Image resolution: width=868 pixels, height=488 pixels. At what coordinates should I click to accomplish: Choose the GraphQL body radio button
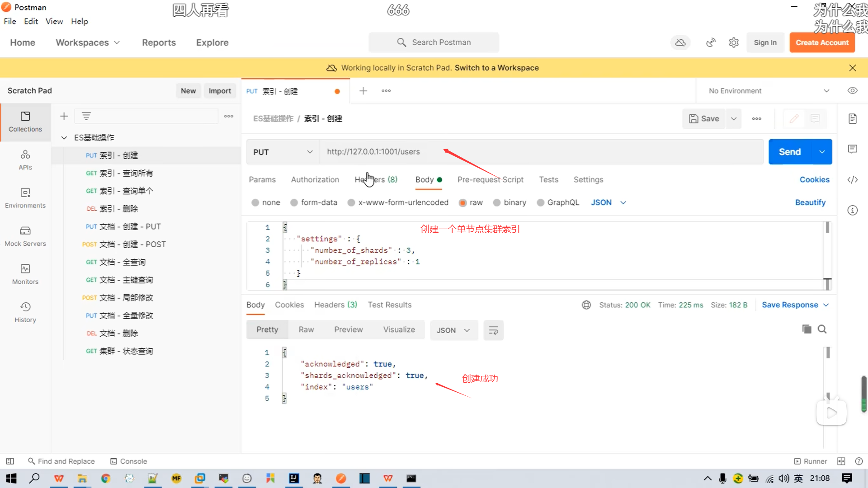[x=540, y=202]
